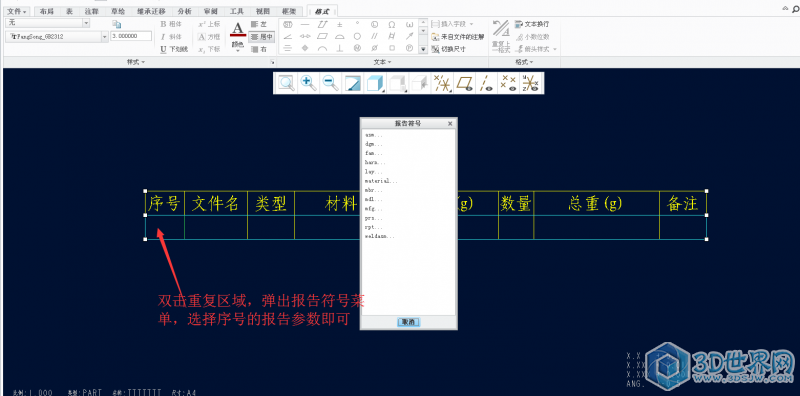Select 'material...' in report symbol list

pyautogui.click(x=381, y=181)
